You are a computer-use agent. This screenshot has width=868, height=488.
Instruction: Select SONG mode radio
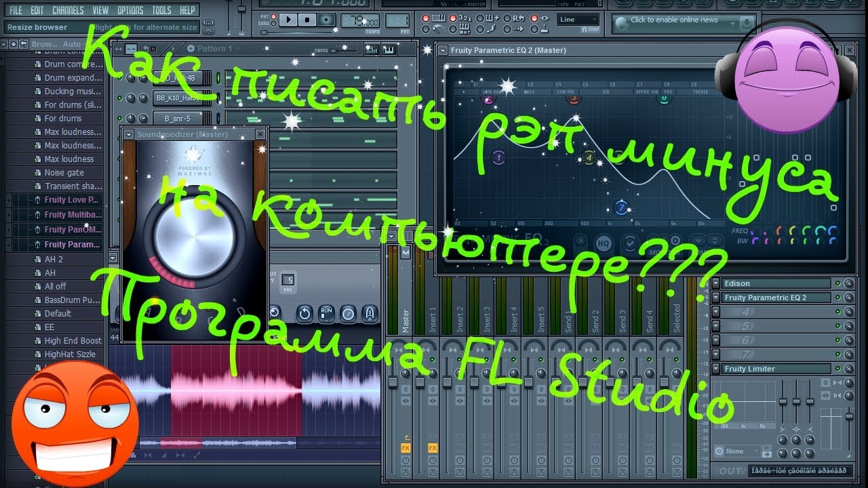273,24
